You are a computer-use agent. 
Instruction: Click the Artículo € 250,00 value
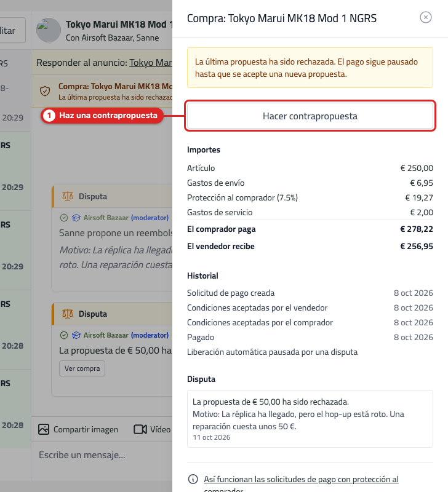coord(417,168)
